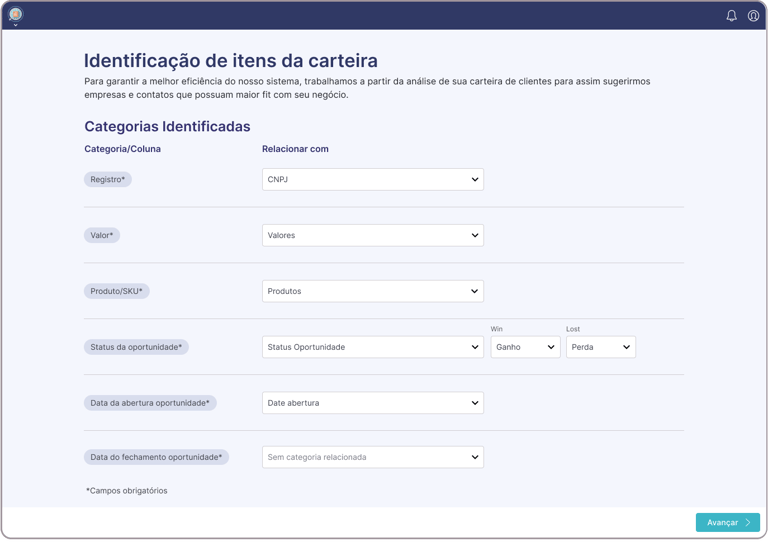Click the Data da abertura oportunidade* tag
768x542 pixels.
tap(150, 403)
